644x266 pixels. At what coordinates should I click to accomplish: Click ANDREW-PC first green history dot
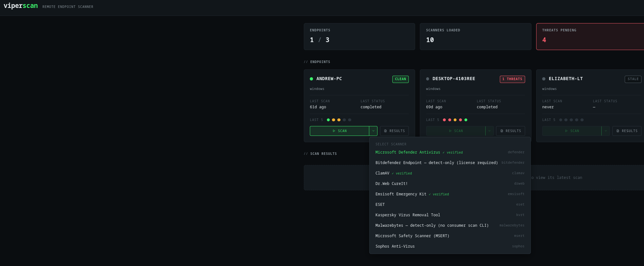[328, 120]
